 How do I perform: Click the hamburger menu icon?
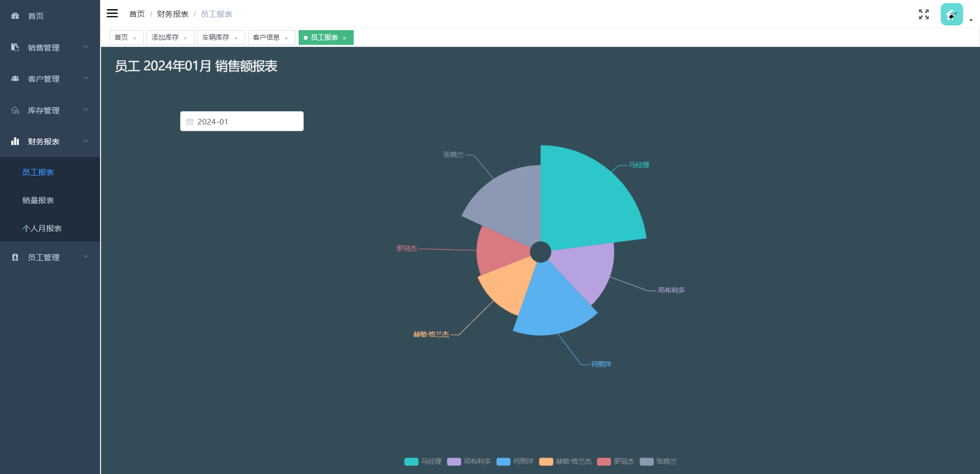(x=112, y=13)
